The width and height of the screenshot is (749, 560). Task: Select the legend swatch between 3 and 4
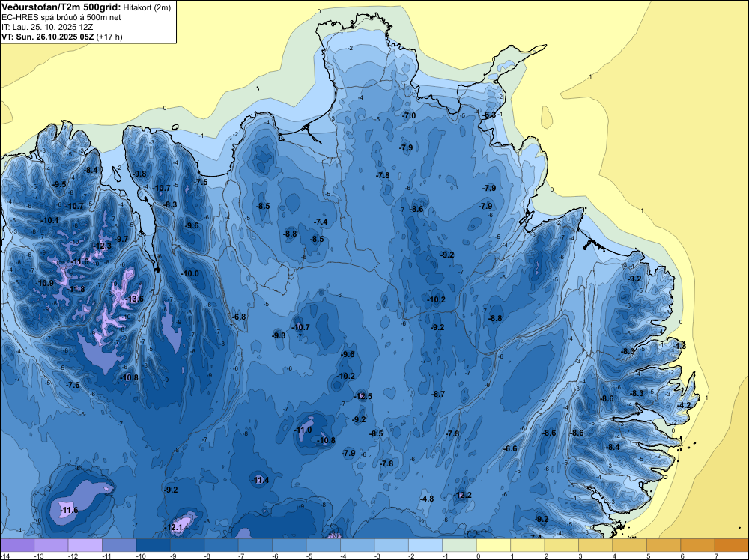coord(595,545)
